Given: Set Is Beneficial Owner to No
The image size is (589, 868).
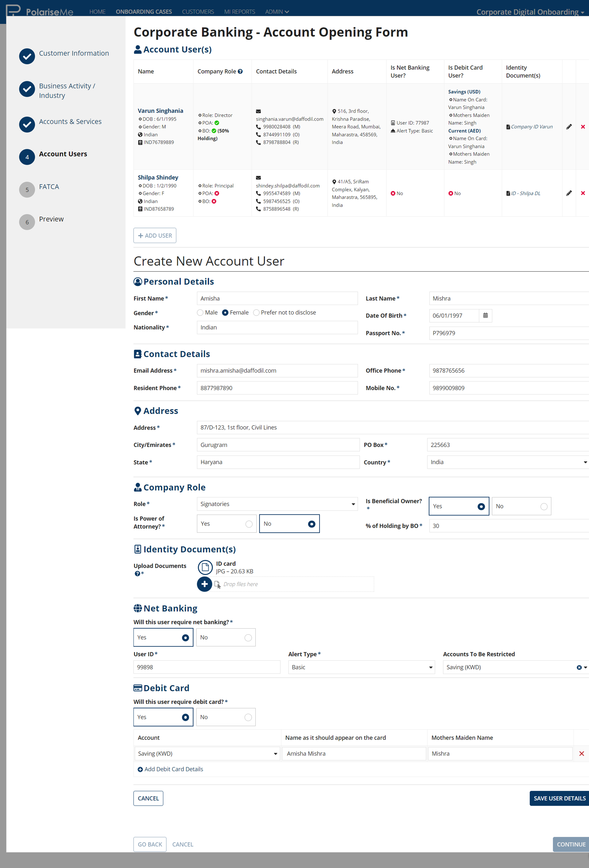Looking at the screenshot, I should 521,506.
